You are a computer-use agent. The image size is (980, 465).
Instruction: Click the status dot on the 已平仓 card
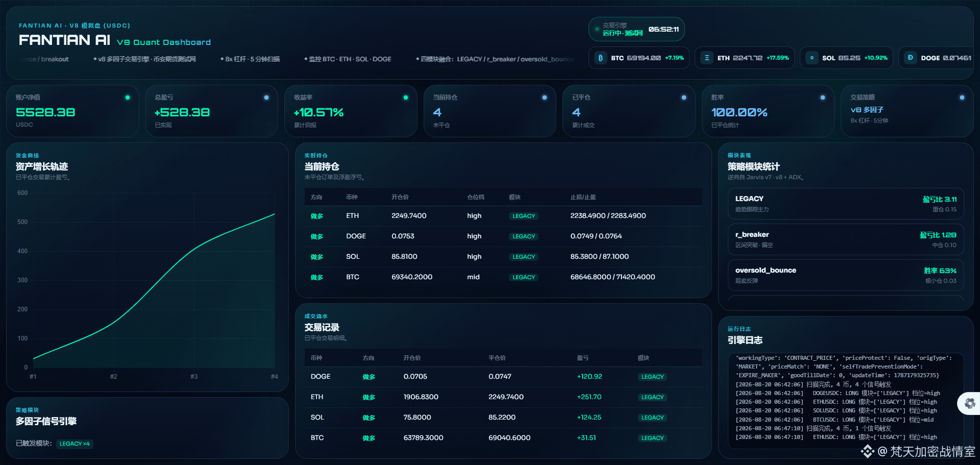point(684,97)
